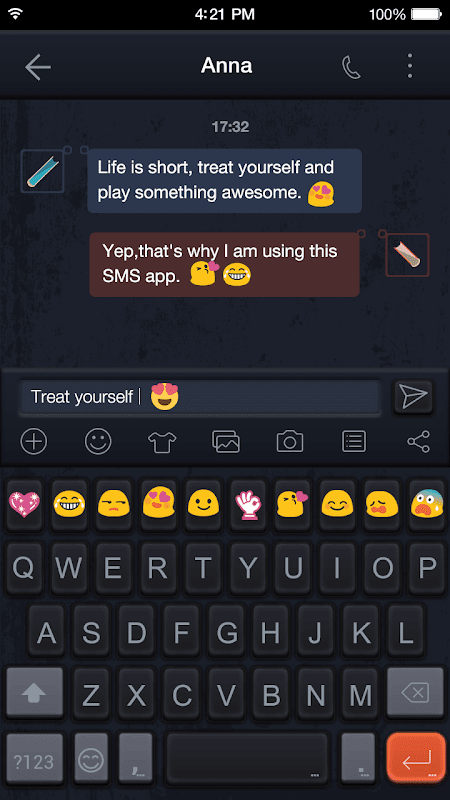Open the three-dot overflow menu

(410, 66)
